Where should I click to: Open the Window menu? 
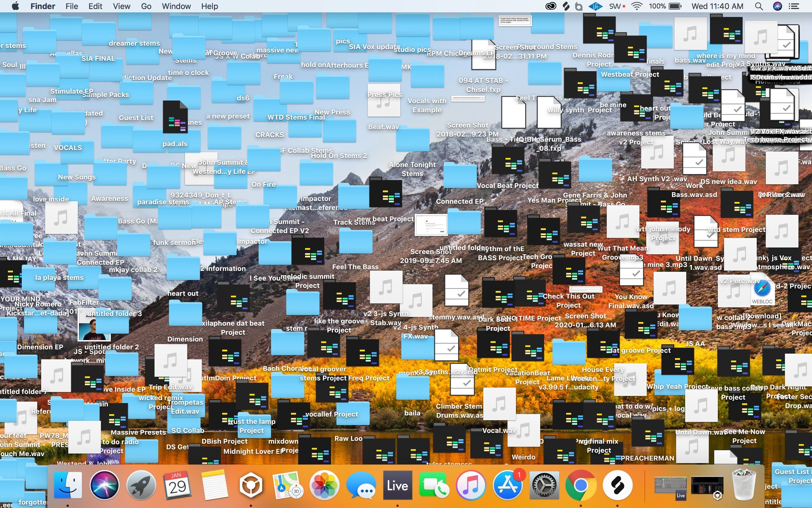[x=176, y=6]
